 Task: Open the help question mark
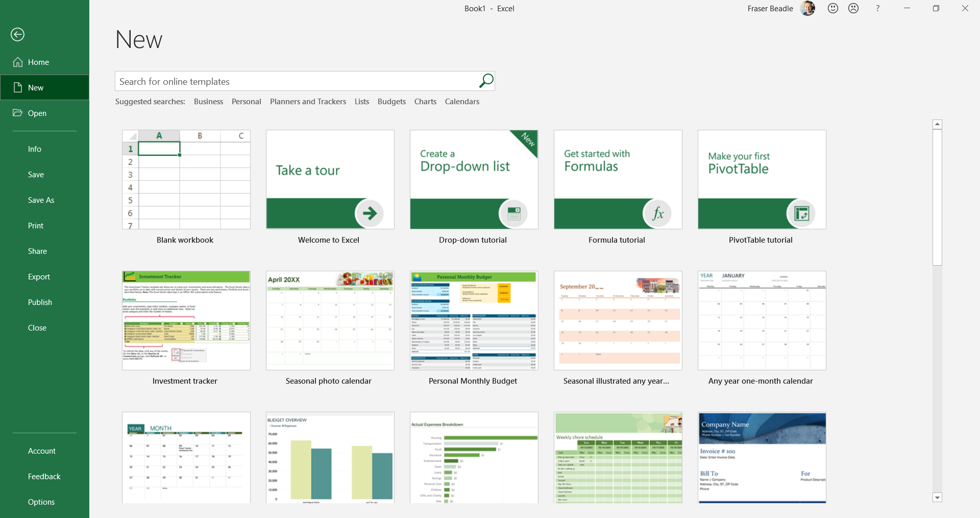click(878, 8)
